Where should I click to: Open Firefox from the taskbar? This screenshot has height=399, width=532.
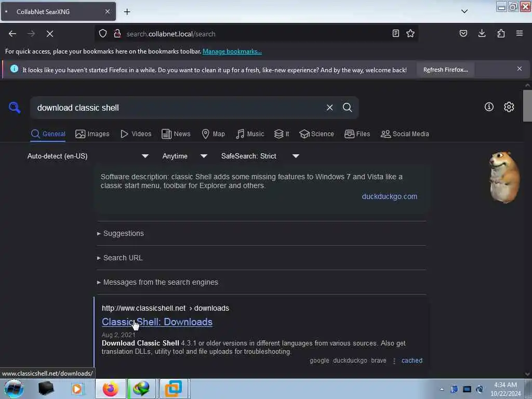click(x=111, y=389)
